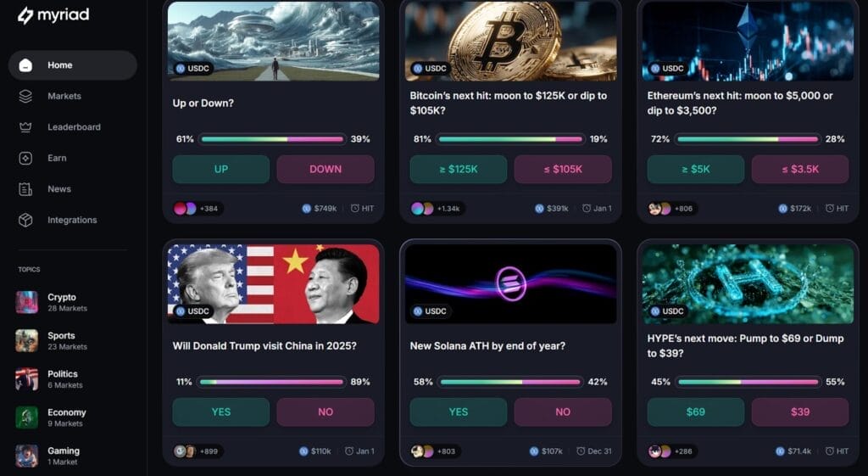Open the Trump and Xi market image
The image size is (868, 476).
274,283
